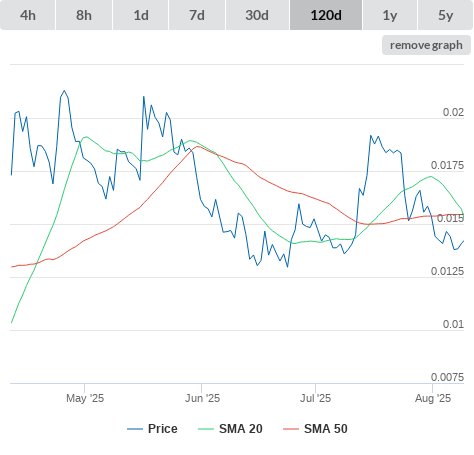Toggle SMA 50 series in legend
Image resolution: width=474 pixels, height=455 pixels.
[315, 429]
